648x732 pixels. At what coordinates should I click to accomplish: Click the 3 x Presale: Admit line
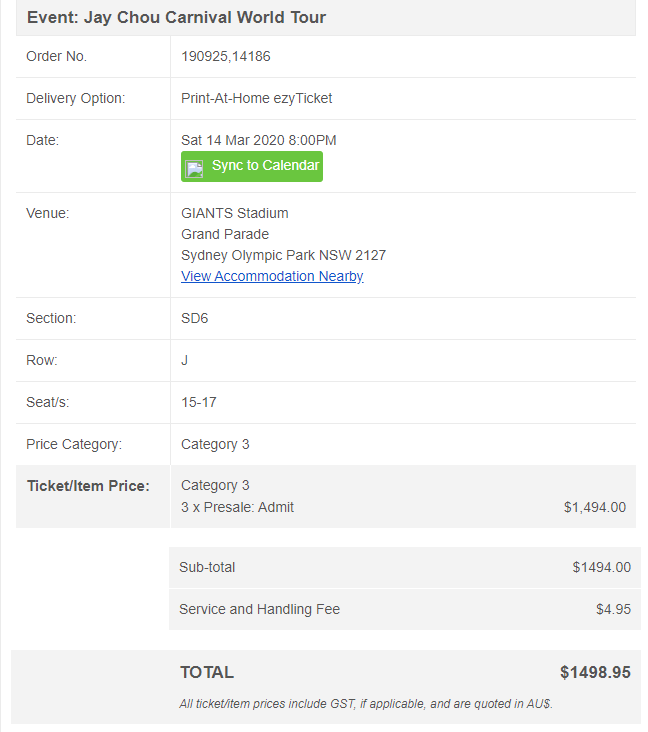(x=237, y=507)
